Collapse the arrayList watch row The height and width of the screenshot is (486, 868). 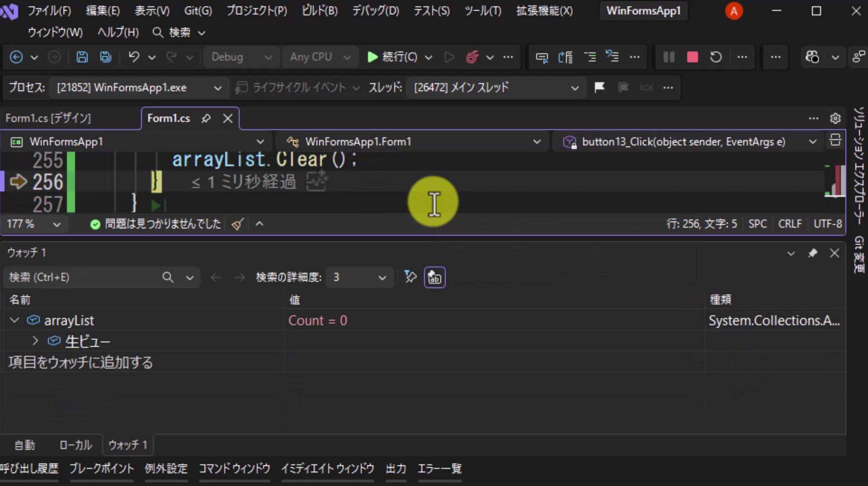click(x=14, y=320)
